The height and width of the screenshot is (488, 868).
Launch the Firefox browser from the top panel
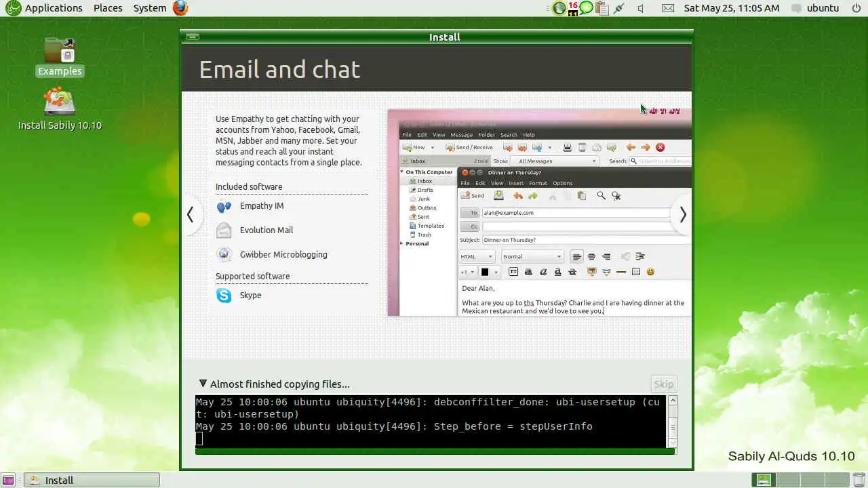pyautogui.click(x=180, y=8)
